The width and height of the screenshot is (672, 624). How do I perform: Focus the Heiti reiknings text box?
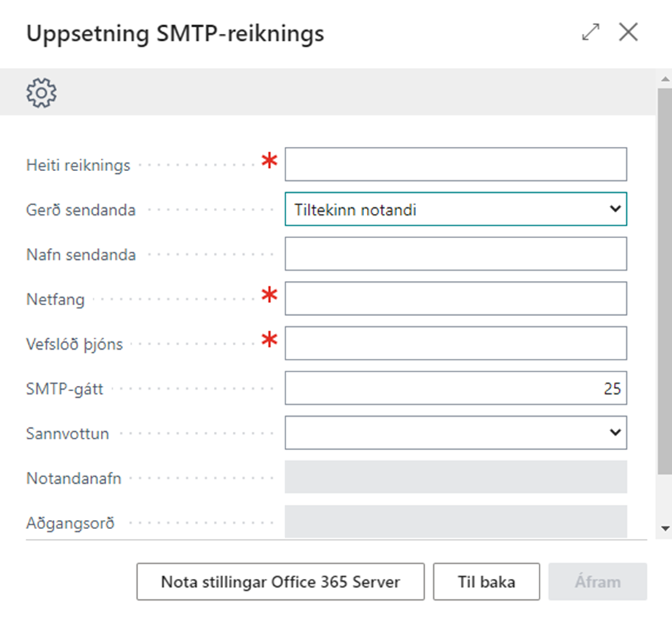(455, 164)
